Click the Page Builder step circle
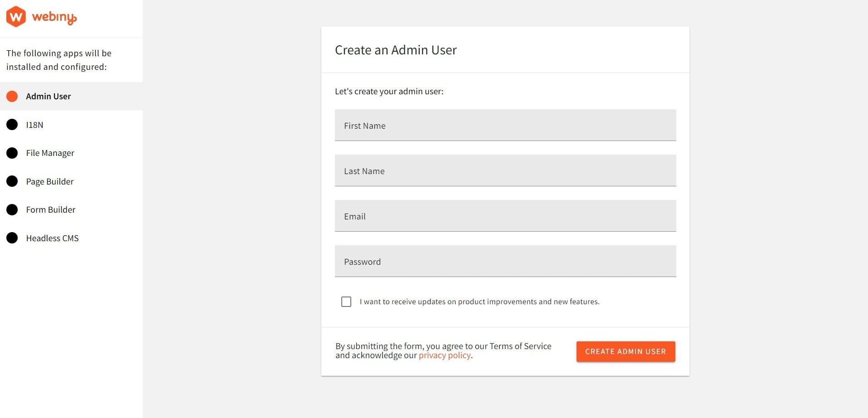The width and height of the screenshot is (868, 418). pos(12,181)
